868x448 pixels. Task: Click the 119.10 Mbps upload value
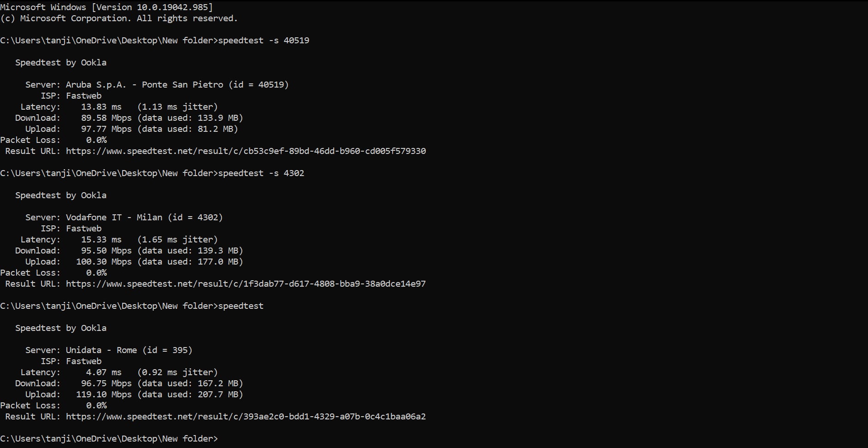tap(104, 395)
